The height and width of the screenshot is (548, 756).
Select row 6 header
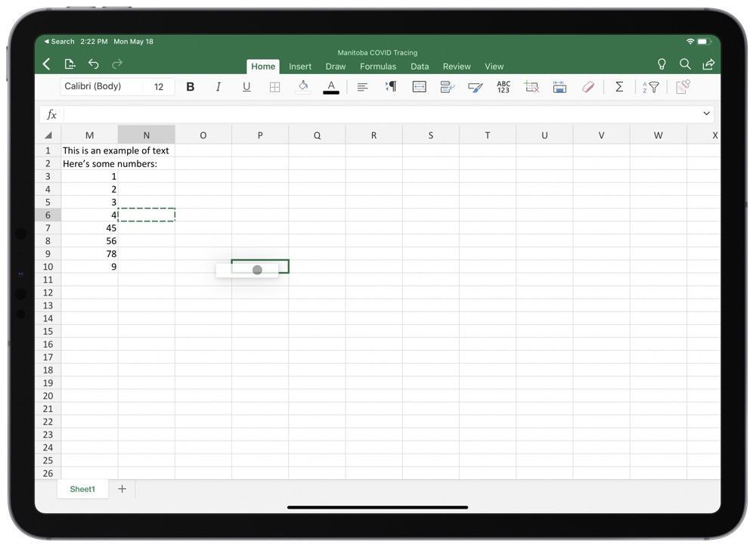(48, 215)
